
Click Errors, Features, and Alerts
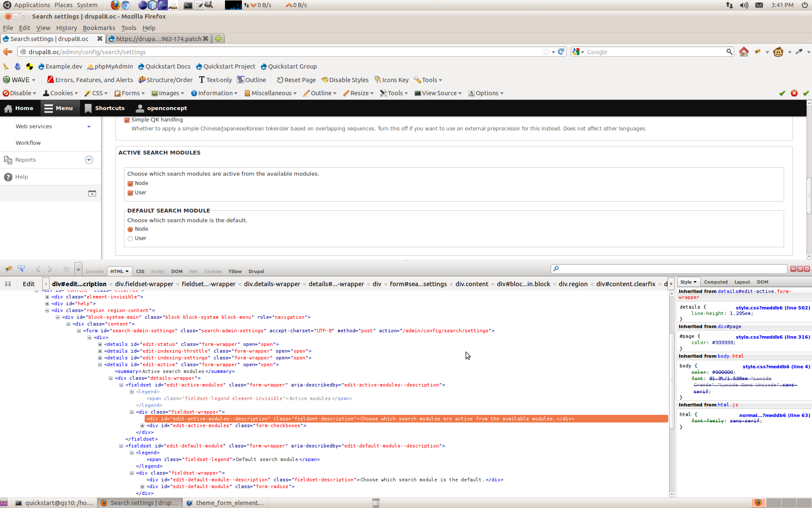90,80
